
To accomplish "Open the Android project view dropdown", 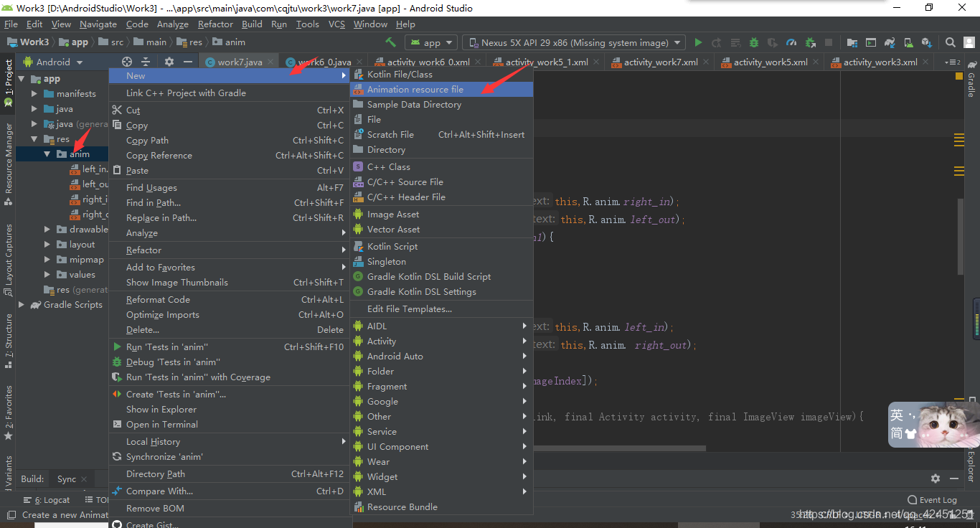I will pyautogui.click(x=52, y=62).
